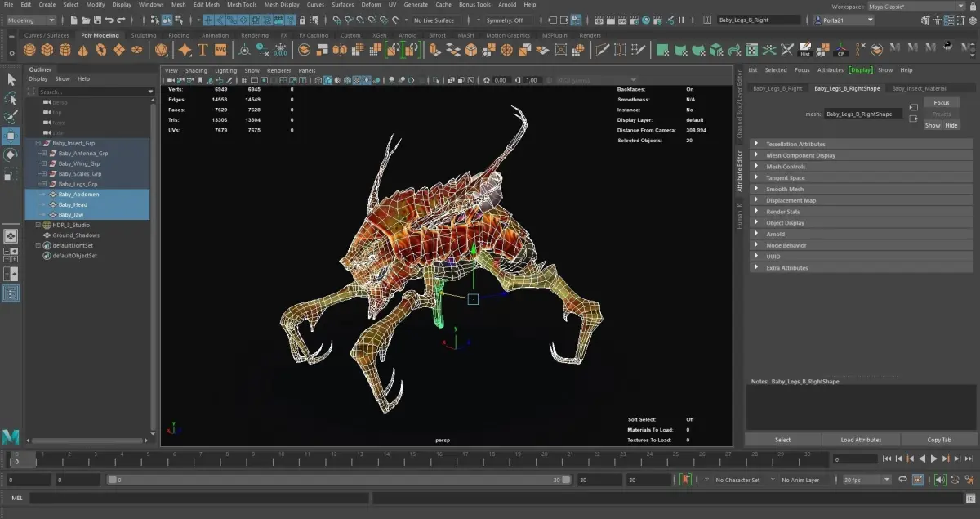Create a polygon sphere from the shelf

pyautogui.click(x=28, y=50)
